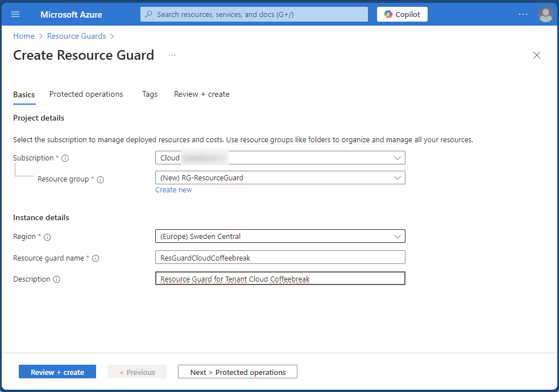This screenshot has width=559, height=392.
Task: Show Resource group info icon
Action: coord(100,179)
